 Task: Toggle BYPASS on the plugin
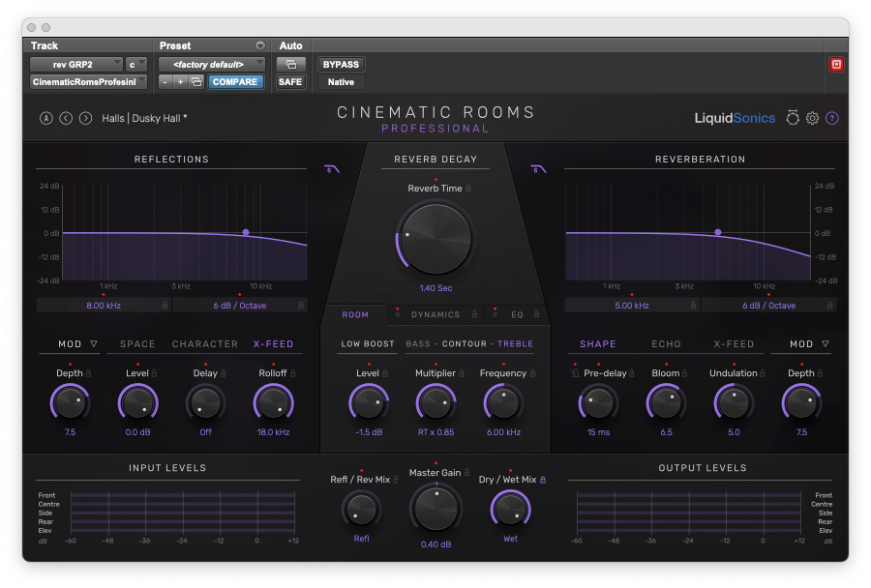(341, 65)
